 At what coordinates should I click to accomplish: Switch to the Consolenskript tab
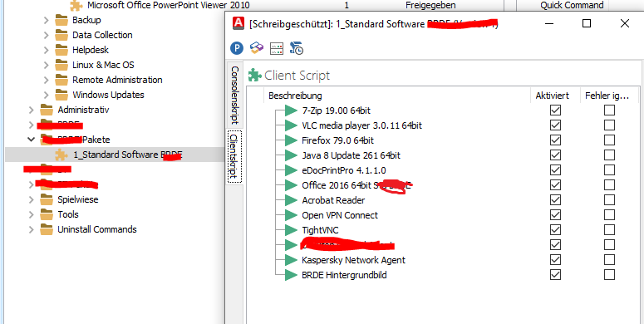coord(234,95)
